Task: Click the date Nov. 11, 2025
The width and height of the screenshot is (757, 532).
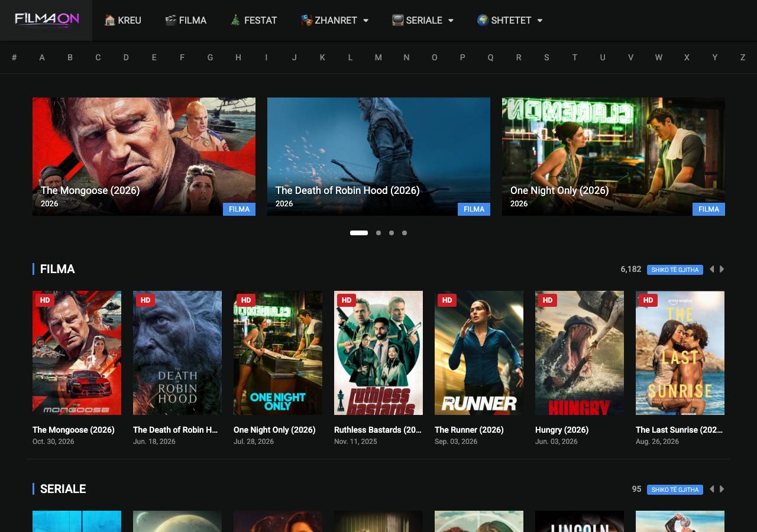Action: coord(355,442)
